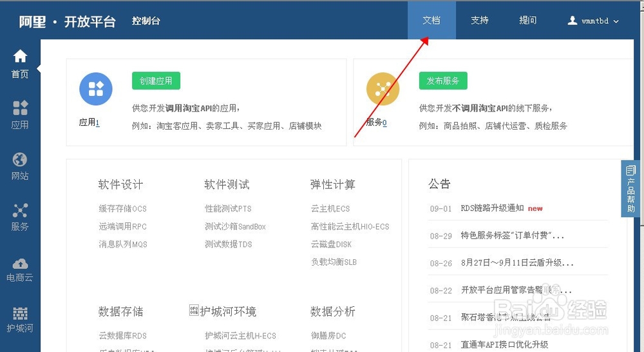Open the 网站 globe icon in sidebar

point(20,159)
